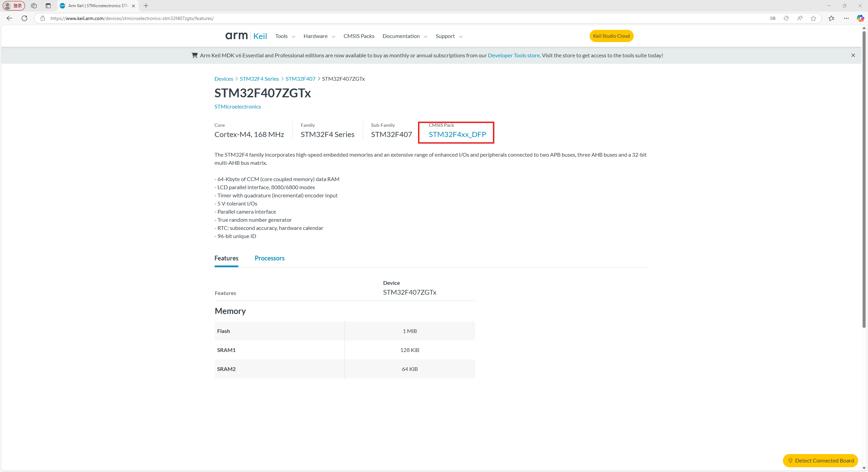Open a new browser tab
This screenshot has height=472, width=868.
146,6
